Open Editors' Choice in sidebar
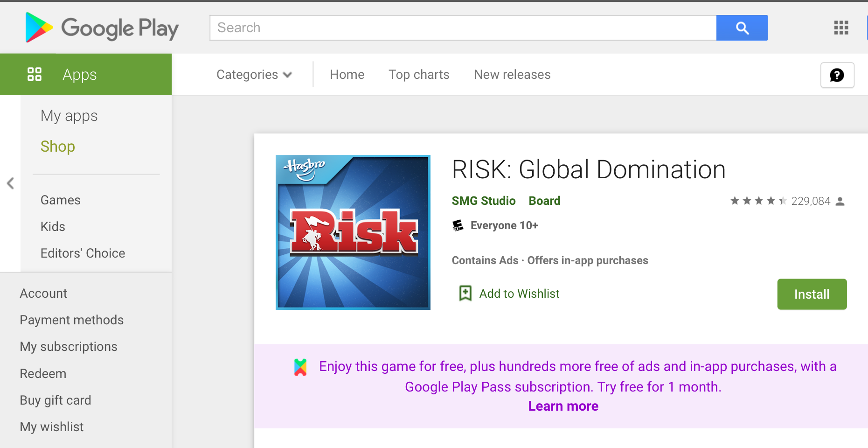The width and height of the screenshot is (868, 448). (83, 253)
